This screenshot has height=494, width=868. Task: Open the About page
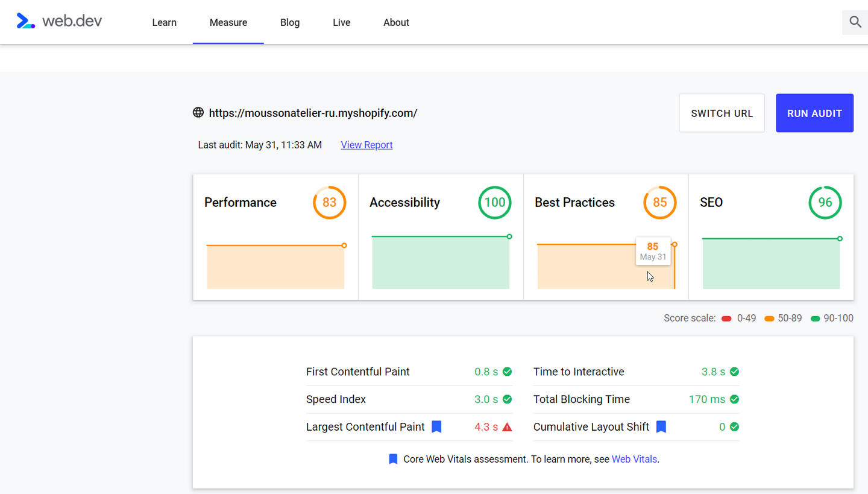click(x=396, y=22)
